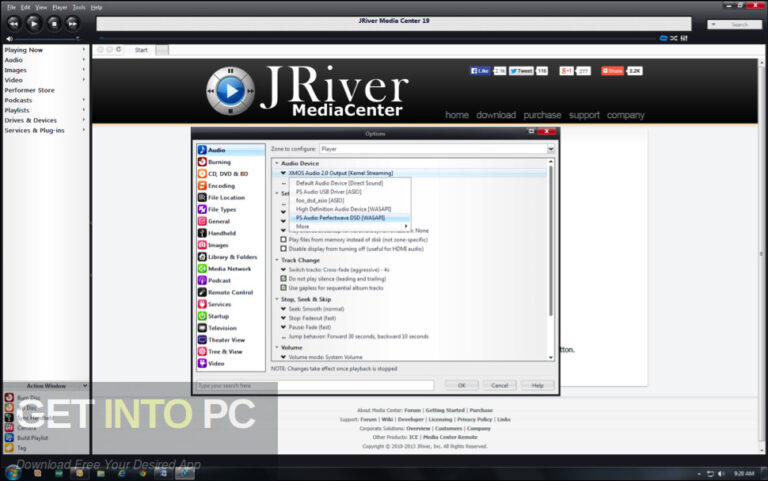Open the purchase link on JRiver page
768x481 pixels.
[x=542, y=115]
